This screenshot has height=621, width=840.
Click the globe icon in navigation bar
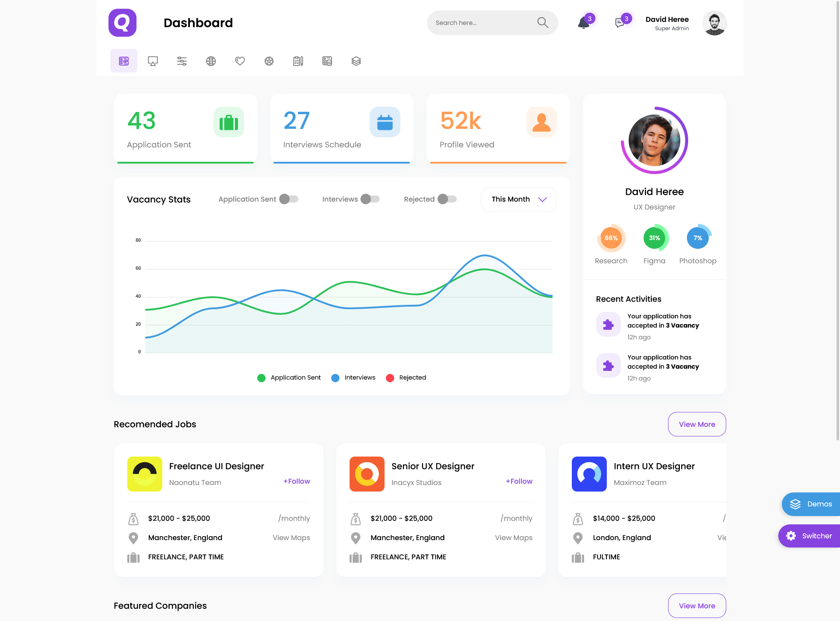pyautogui.click(x=211, y=61)
